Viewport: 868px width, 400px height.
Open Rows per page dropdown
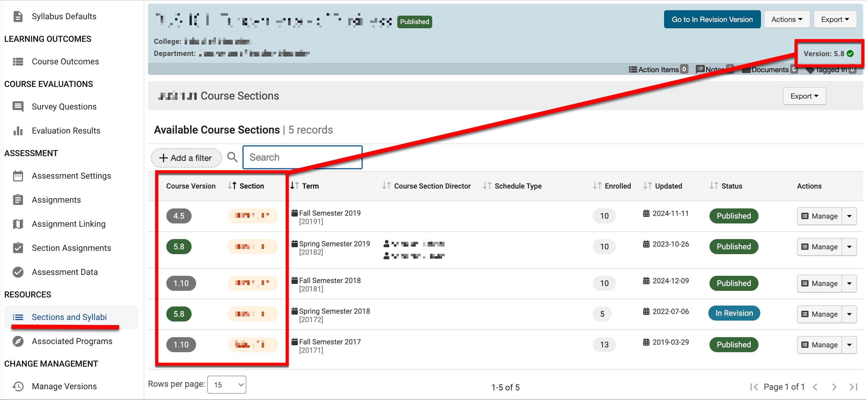point(227,384)
